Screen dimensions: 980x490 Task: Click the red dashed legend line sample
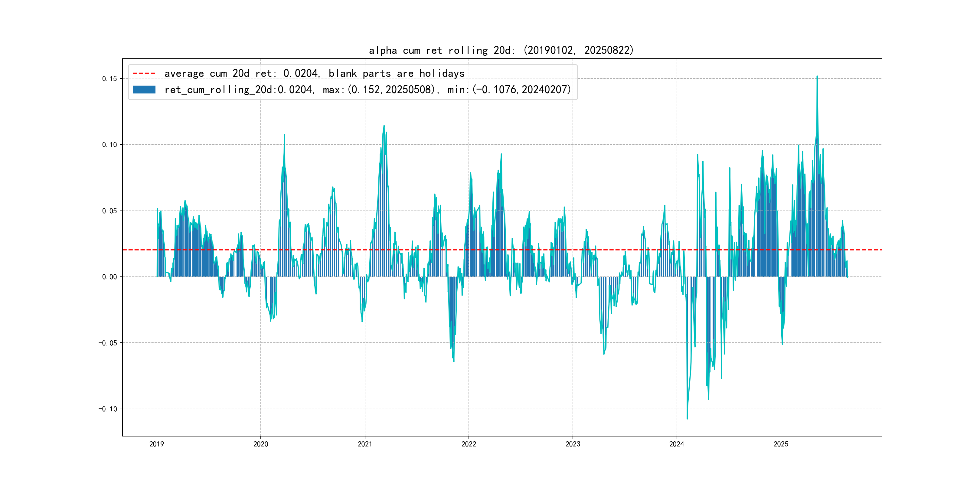144,73
